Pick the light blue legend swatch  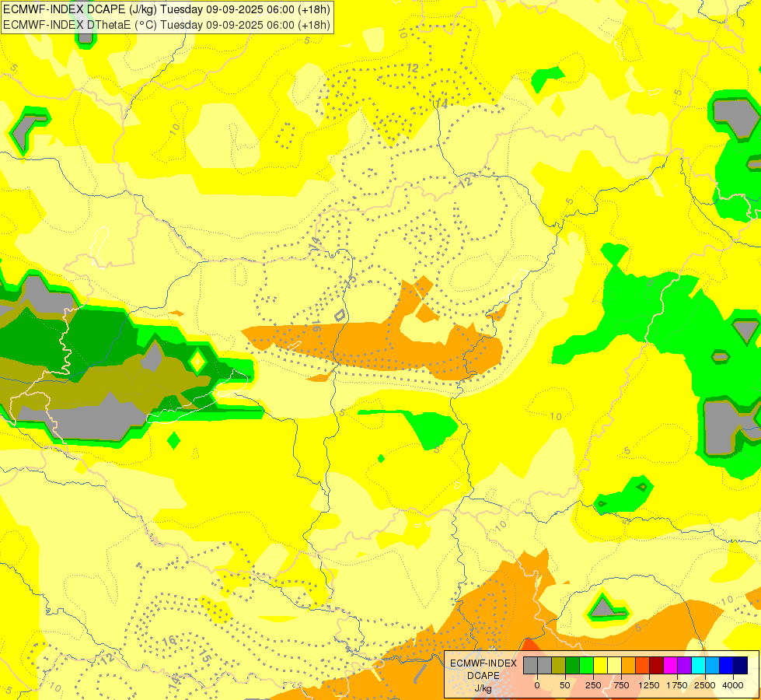(713, 665)
